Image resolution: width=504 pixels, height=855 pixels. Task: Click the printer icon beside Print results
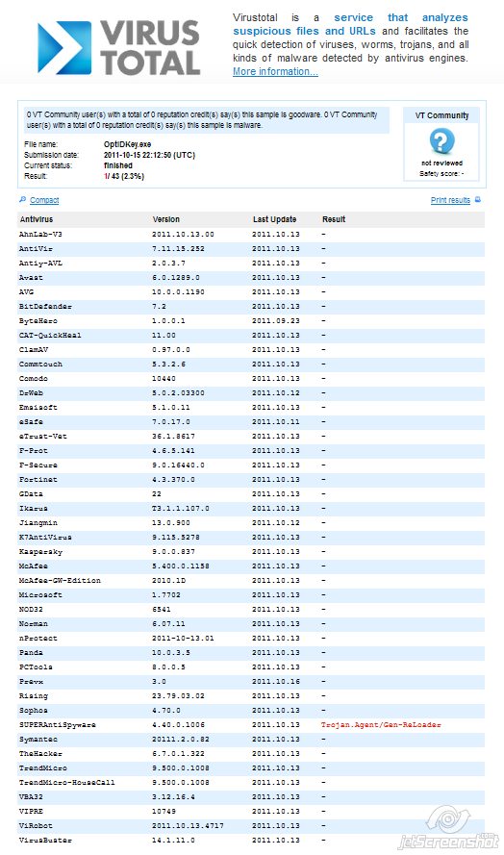click(478, 200)
